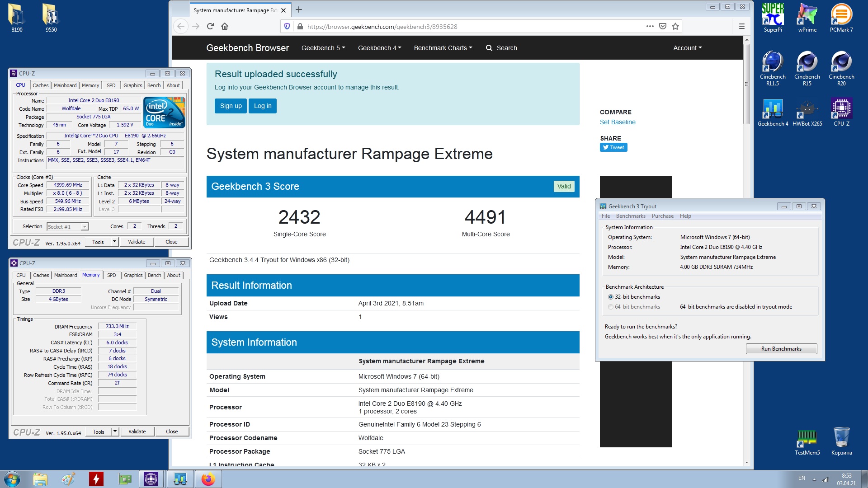Viewport: 868px width, 488px height.
Task: Click the Geekbench Browser logo link
Action: (247, 48)
